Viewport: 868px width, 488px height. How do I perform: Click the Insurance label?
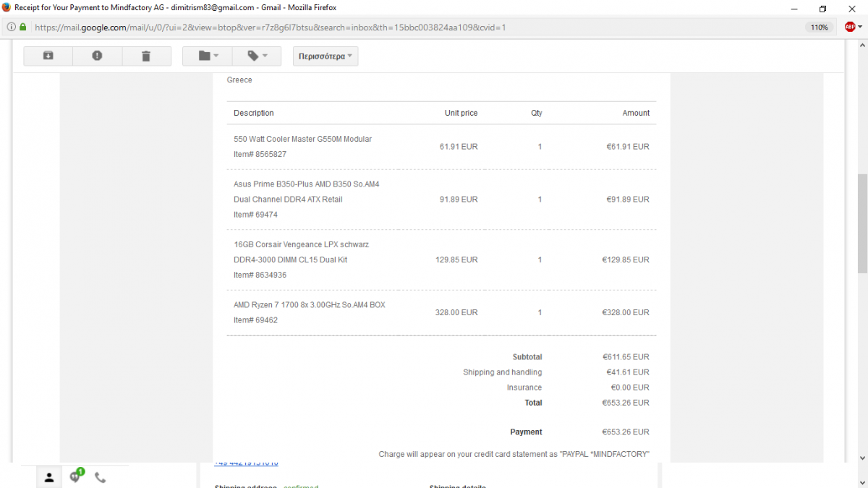[524, 388]
